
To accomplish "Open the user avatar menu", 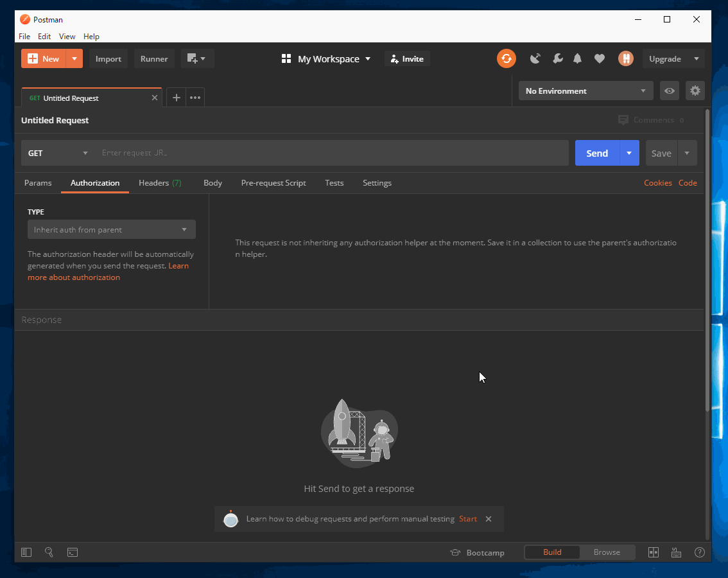I will click(625, 58).
